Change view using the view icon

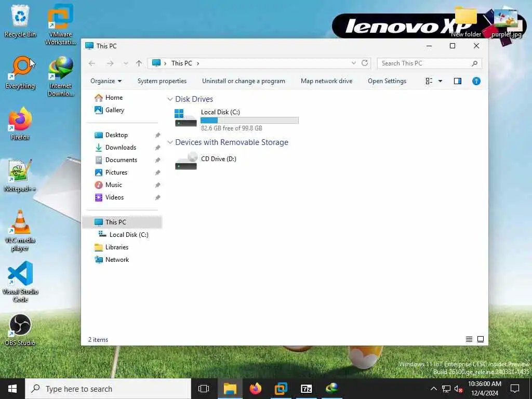tap(429, 81)
